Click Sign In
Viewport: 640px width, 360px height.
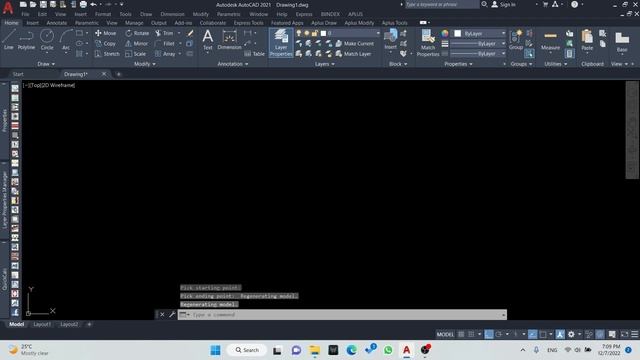503,4
